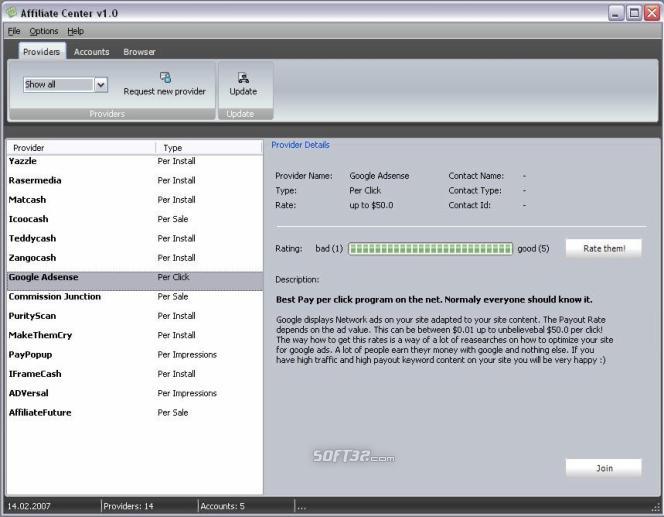Click the resize grip in status bar corner
The height and width of the screenshot is (517, 664).
(x=656, y=508)
